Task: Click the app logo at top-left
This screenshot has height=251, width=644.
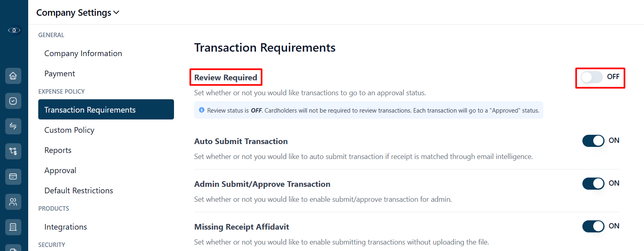Action: coord(14,30)
